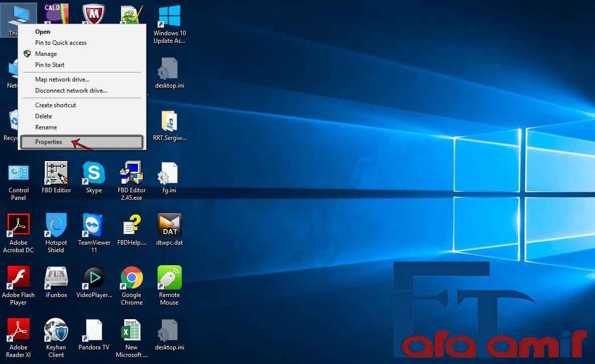Screen dimensions: 595x364
Task: Choose Map network drive...
Action: (82, 80)
